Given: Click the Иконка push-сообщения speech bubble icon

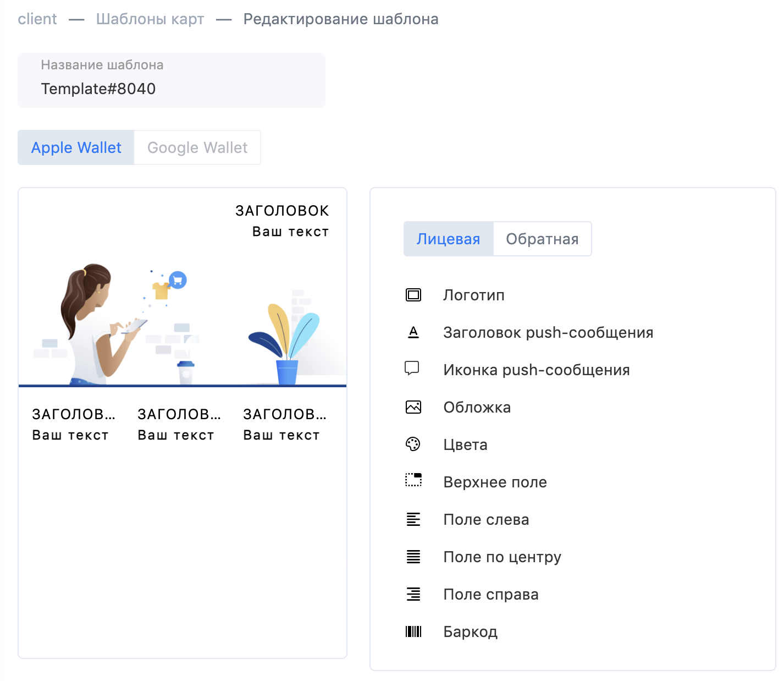Looking at the screenshot, I should [x=412, y=369].
